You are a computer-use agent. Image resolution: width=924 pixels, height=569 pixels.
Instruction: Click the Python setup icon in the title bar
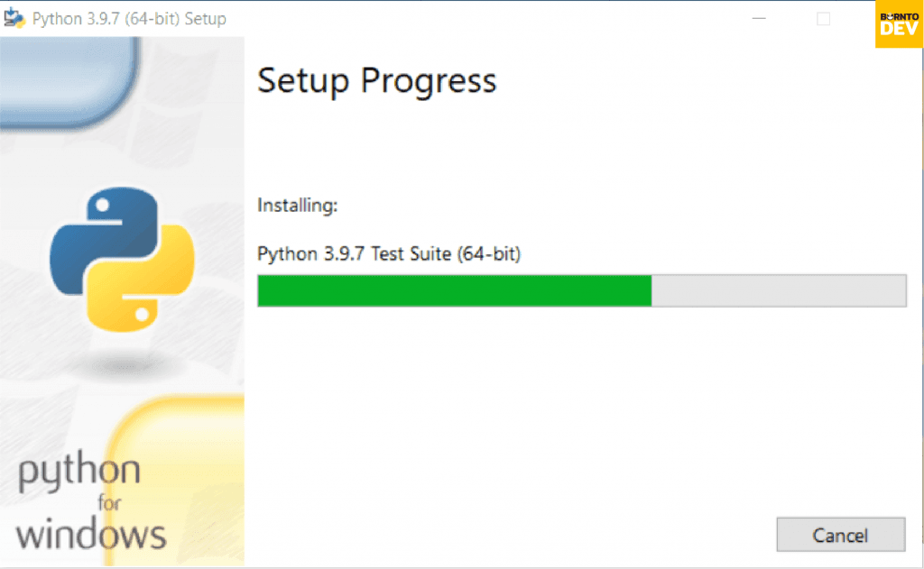[16, 18]
